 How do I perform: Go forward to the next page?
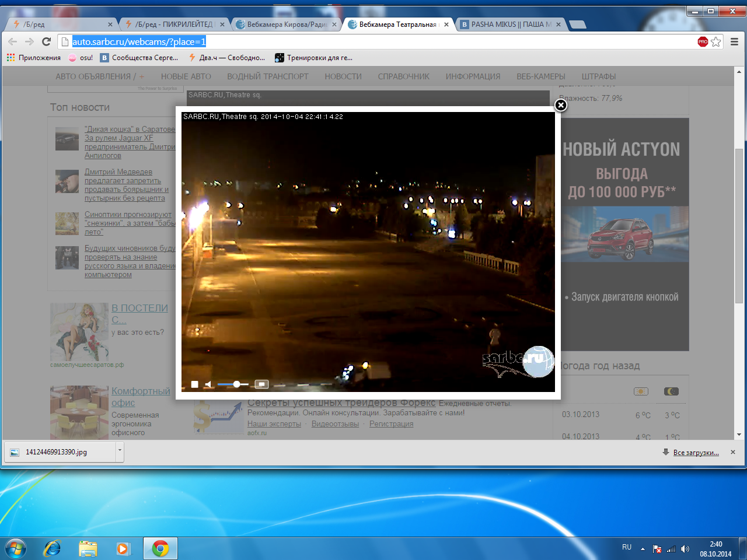(30, 41)
